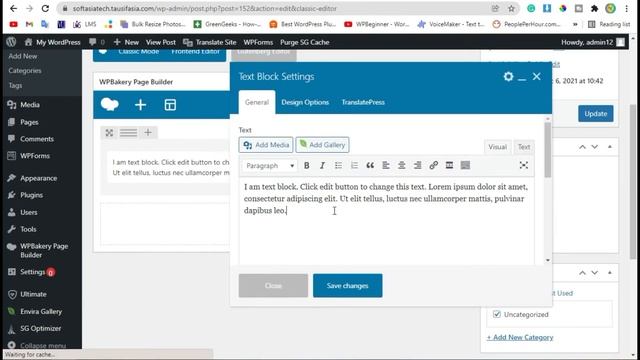Collapse Categories meta box triangle toggle
640x360 pixels.
(x=610, y=273)
